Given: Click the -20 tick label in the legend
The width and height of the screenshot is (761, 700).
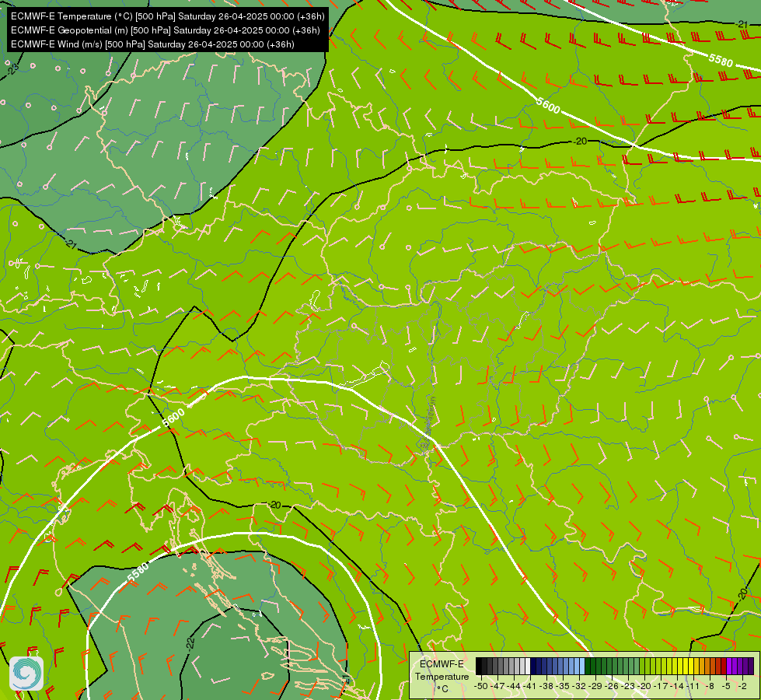Looking at the screenshot, I should click(x=644, y=686).
